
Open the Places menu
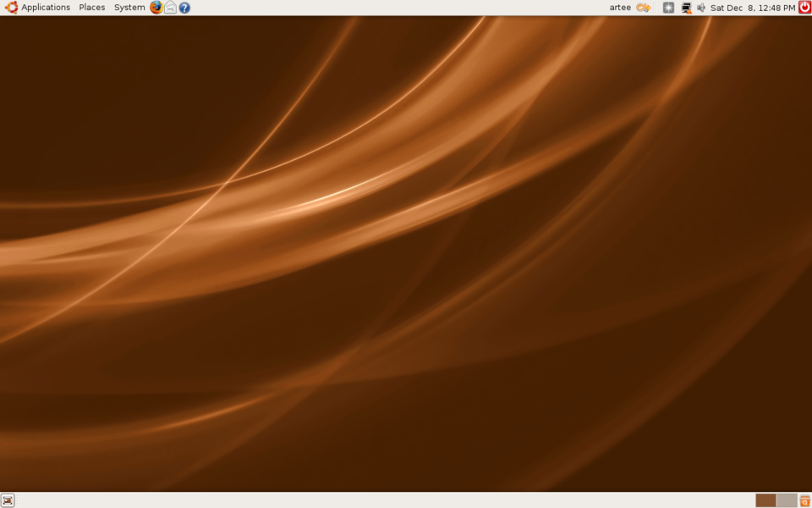[x=91, y=8]
